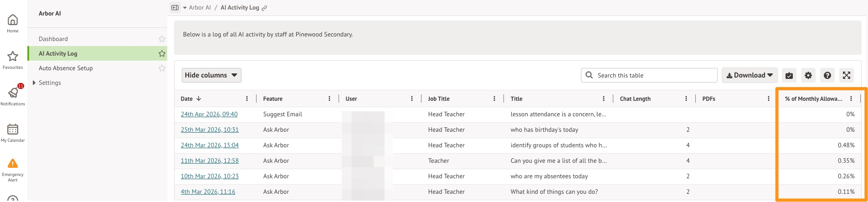This screenshot has width=868, height=202.
Task: Select Auto Absence Setup menu item
Action: [66, 68]
